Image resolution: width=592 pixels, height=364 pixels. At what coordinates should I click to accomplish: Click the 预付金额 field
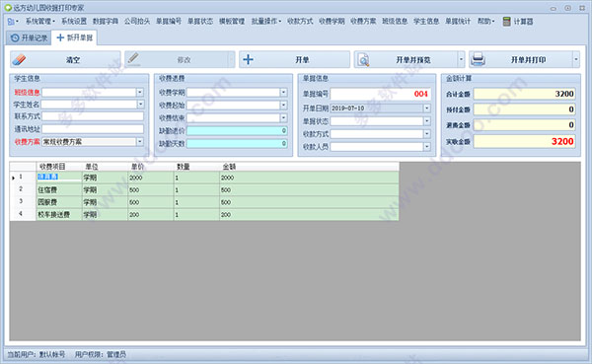pos(525,109)
